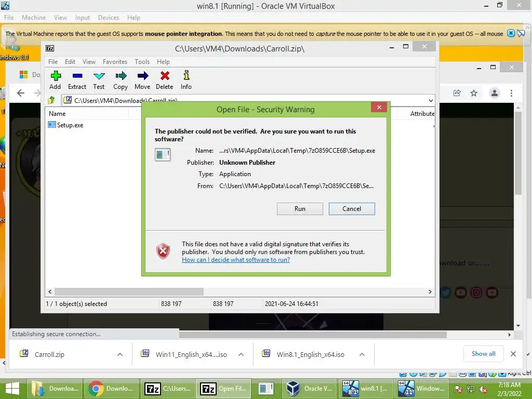The width and height of the screenshot is (532, 399).
Task: Open the 7-Zip Tools menu
Action: pos(142,62)
